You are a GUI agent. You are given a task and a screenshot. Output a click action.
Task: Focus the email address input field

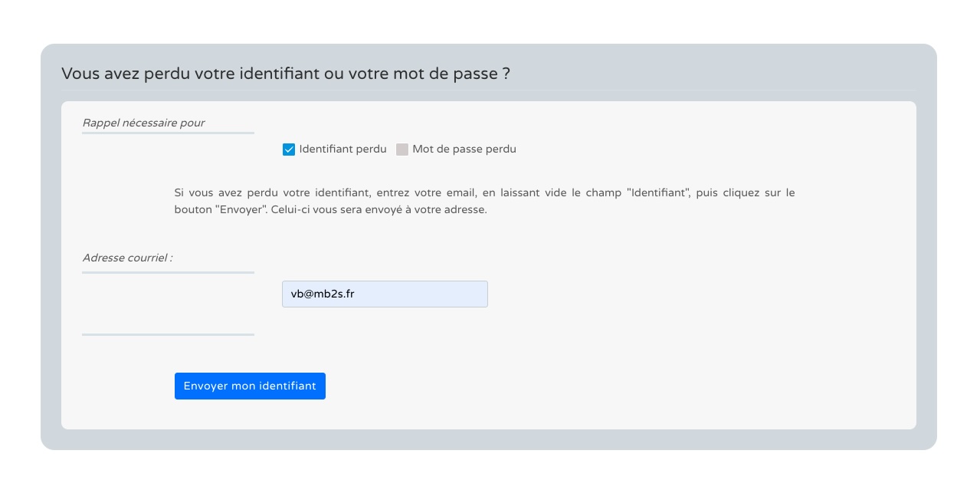point(385,294)
